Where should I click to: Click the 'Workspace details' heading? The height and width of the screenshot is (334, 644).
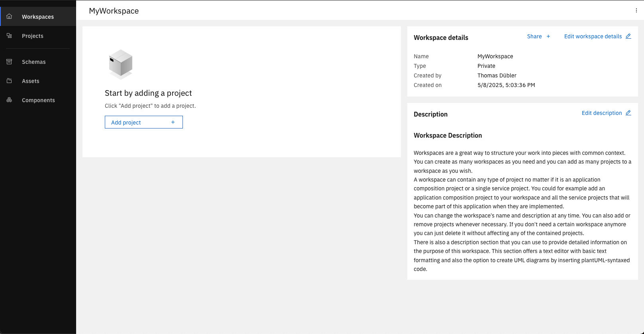[441, 38]
